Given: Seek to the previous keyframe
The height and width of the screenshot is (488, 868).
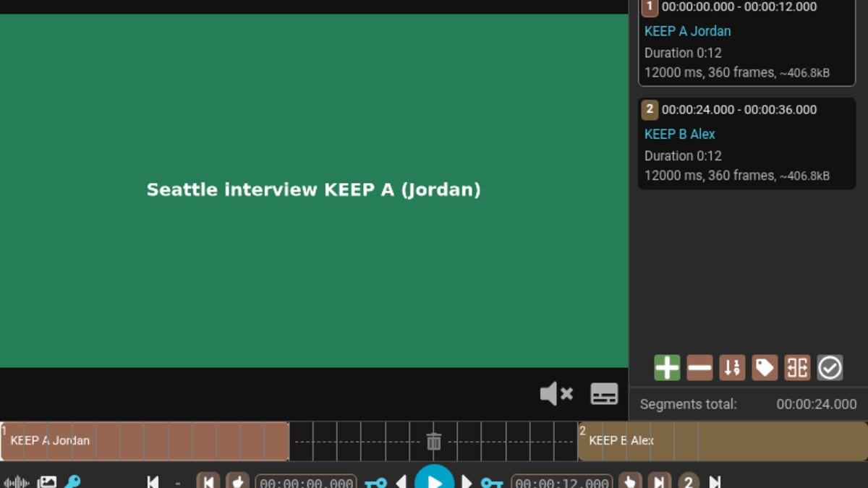Looking at the screenshot, I should pyautogui.click(x=375, y=483).
